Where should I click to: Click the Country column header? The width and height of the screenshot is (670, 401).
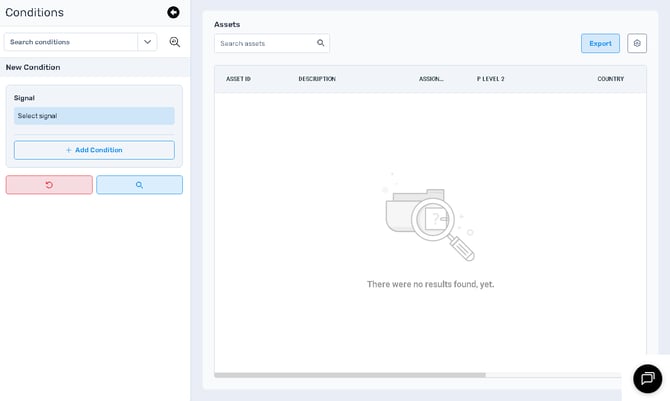[x=610, y=79]
